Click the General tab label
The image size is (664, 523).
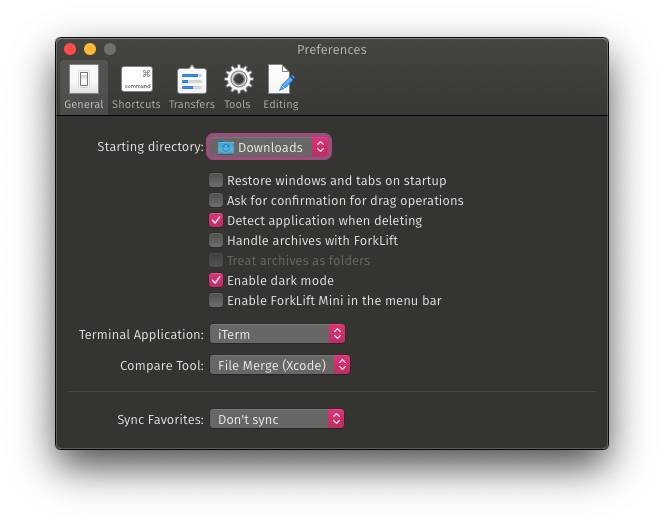click(84, 104)
